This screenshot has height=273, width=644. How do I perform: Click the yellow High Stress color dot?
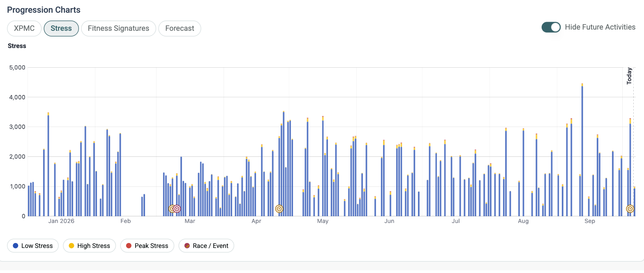coord(72,245)
